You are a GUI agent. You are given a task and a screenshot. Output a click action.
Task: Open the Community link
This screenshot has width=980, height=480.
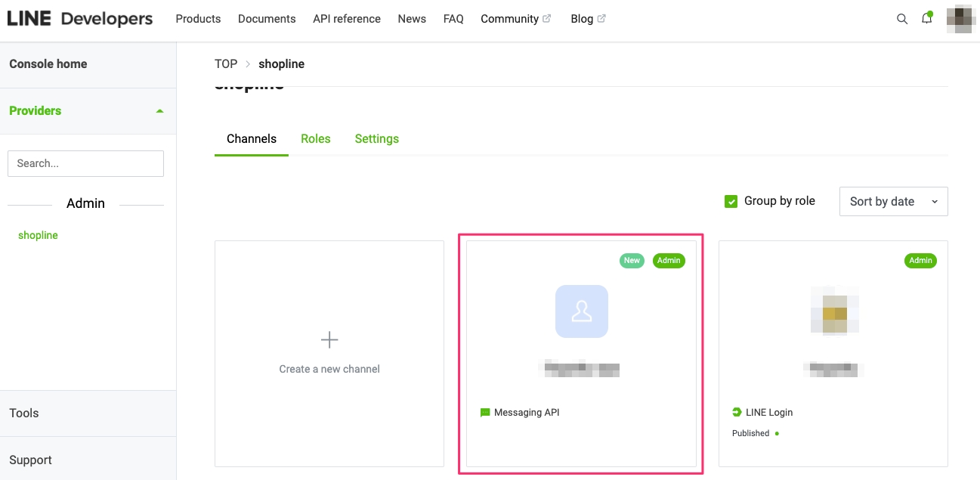click(x=509, y=19)
